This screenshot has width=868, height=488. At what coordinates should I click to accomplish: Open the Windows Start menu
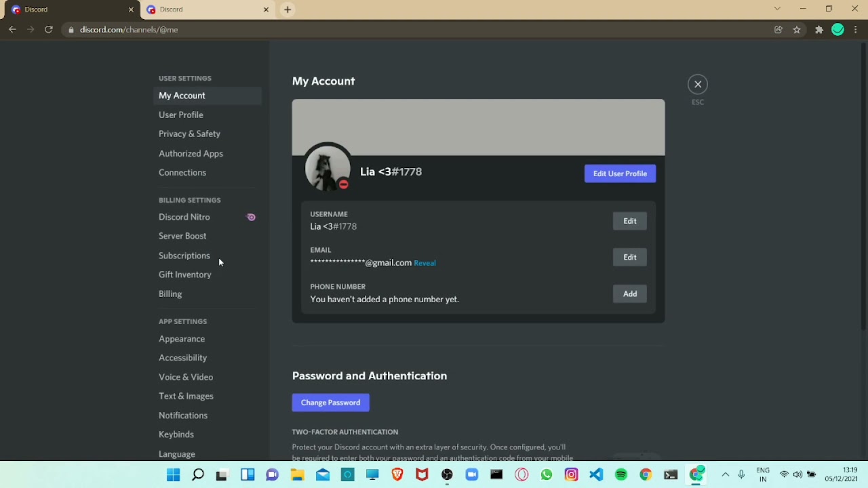(x=173, y=475)
